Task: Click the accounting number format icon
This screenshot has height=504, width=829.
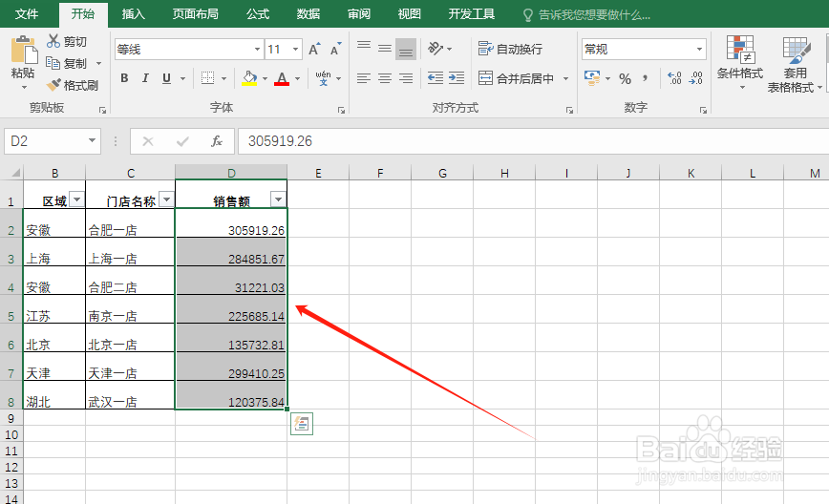Action: (x=592, y=78)
